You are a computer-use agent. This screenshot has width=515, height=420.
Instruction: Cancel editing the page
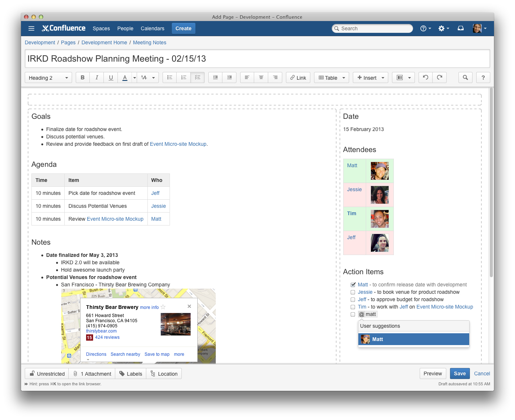click(482, 373)
